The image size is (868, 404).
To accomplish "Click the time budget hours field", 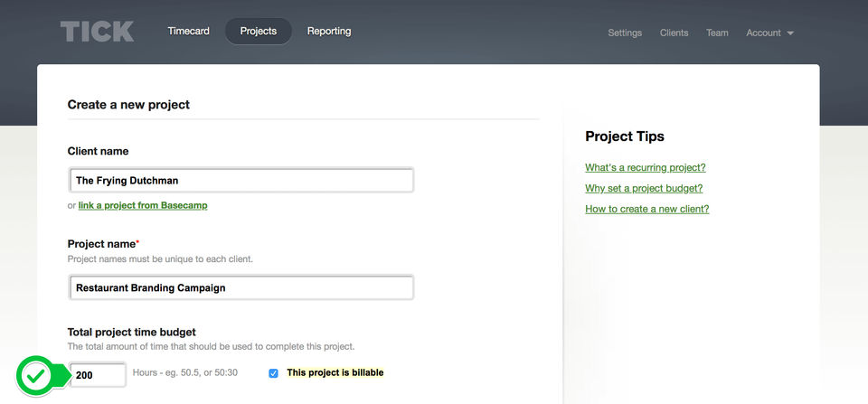I will [x=98, y=374].
